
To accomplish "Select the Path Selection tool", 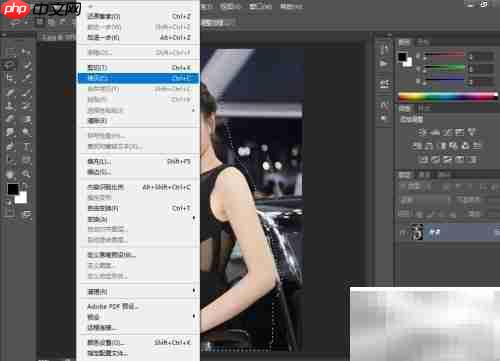I will (x=10, y=160).
